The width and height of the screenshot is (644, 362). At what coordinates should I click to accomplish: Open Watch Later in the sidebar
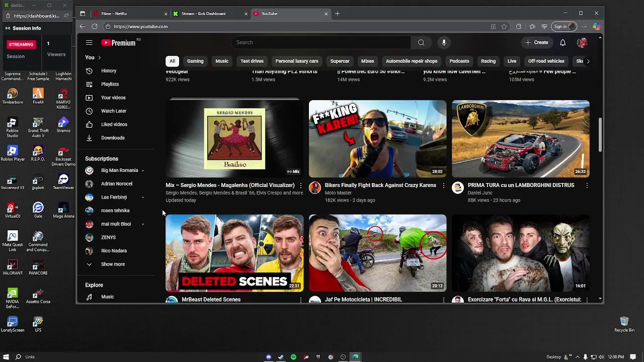point(114,111)
